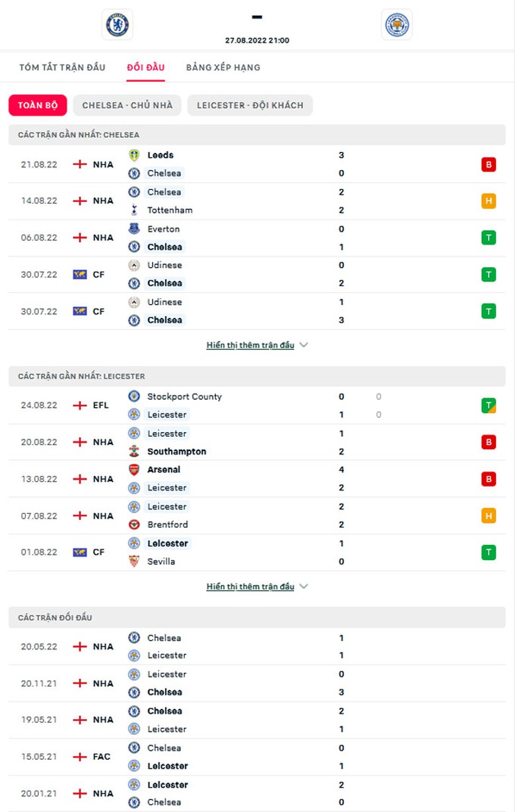
Task: Select the LEICESTER - ĐỘI KHÁCH filter
Action: (x=250, y=106)
